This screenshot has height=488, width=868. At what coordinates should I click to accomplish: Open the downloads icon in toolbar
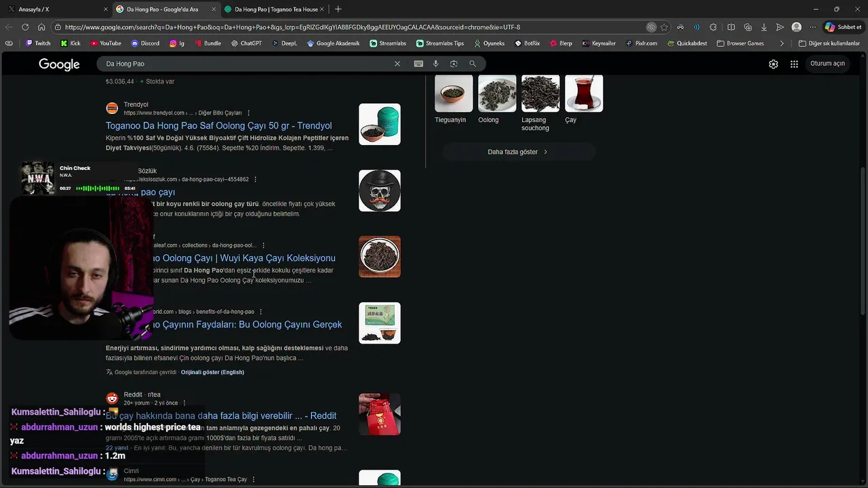[764, 27]
